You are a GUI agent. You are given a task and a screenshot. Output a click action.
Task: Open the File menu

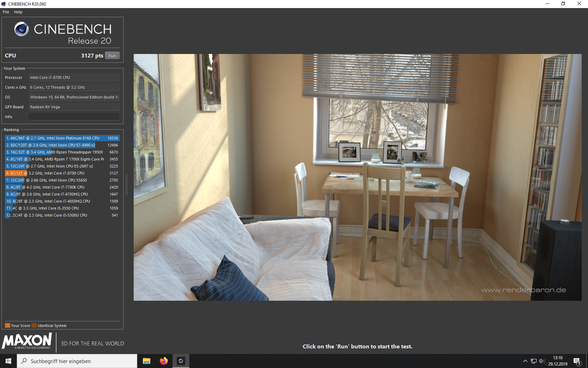click(x=6, y=12)
